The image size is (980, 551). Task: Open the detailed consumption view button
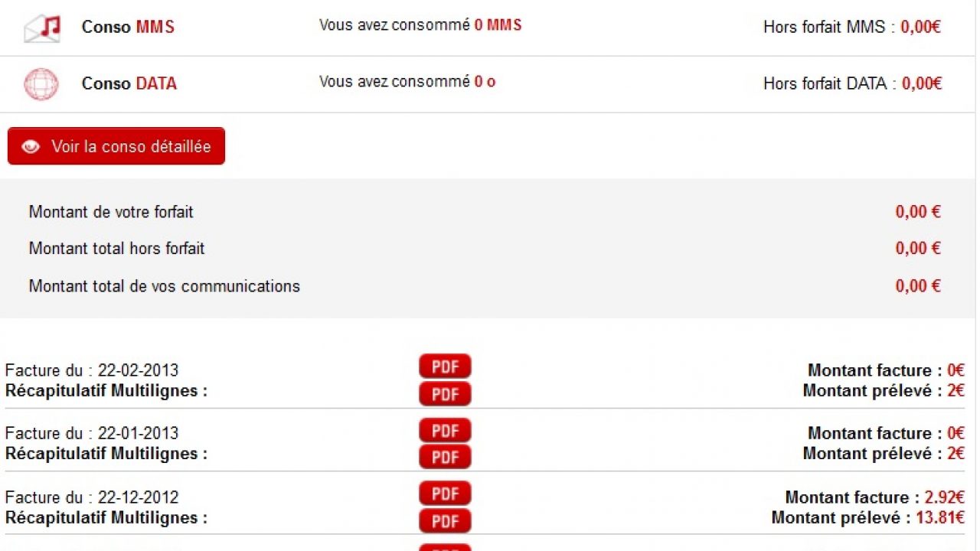[x=116, y=146]
